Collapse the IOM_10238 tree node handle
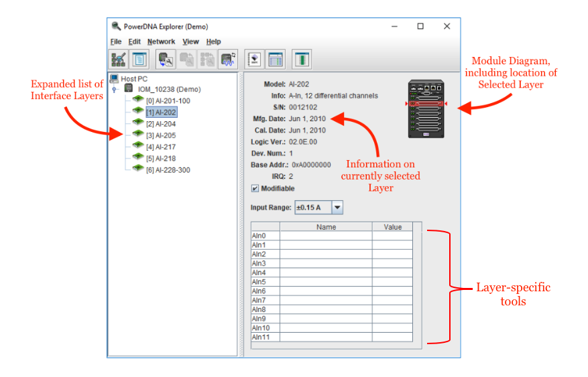Screen dimensions: 588x377 115,90
